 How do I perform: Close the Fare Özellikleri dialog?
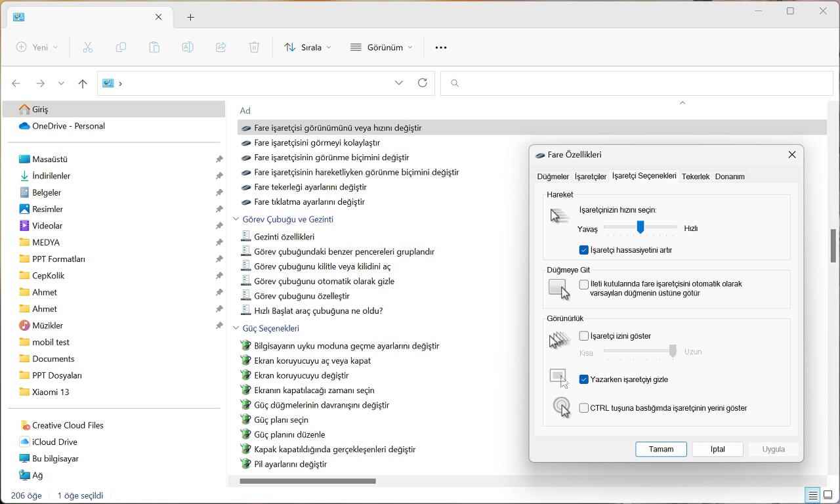click(x=792, y=155)
